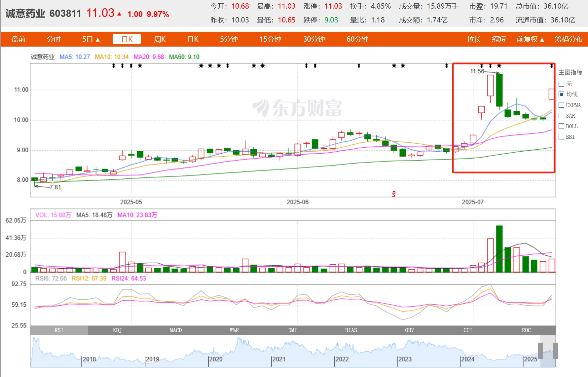Select the KDJ indicator tab
The width and height of the screenshot is (588, 377).
click(117, 330)
